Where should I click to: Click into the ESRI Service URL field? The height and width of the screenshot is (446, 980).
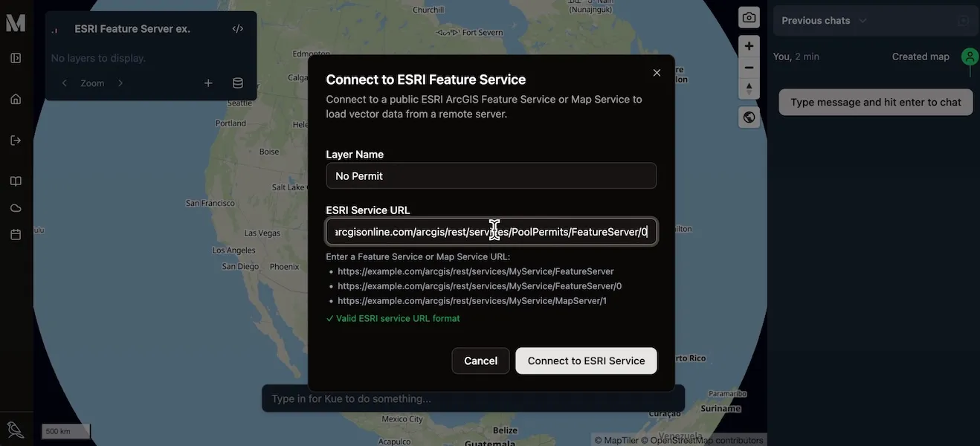click(x=491, y=232)
